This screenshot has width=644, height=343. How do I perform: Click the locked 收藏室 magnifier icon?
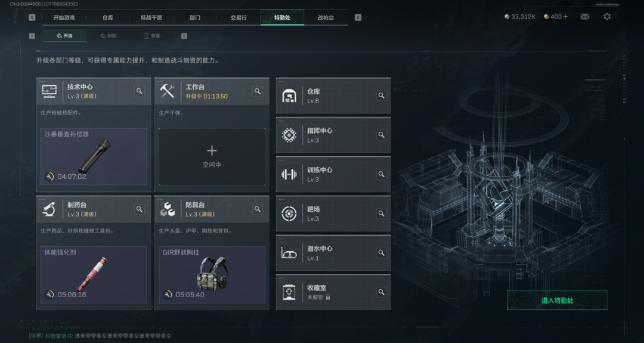(382, 292)
